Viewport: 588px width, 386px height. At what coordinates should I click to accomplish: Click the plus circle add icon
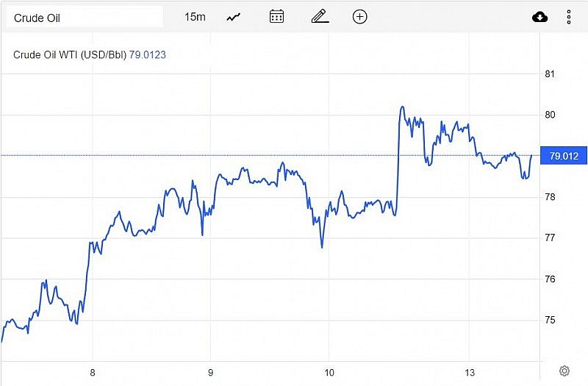[x=359, y=17]
